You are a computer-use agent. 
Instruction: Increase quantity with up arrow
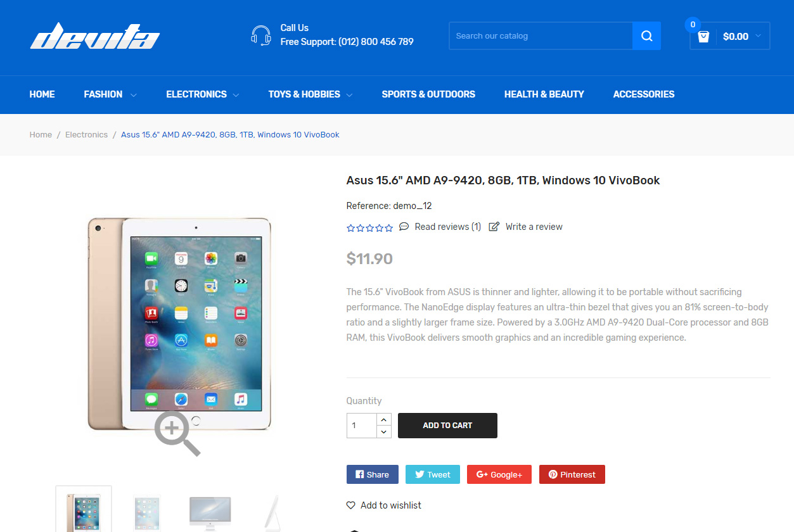coord(383,419)
